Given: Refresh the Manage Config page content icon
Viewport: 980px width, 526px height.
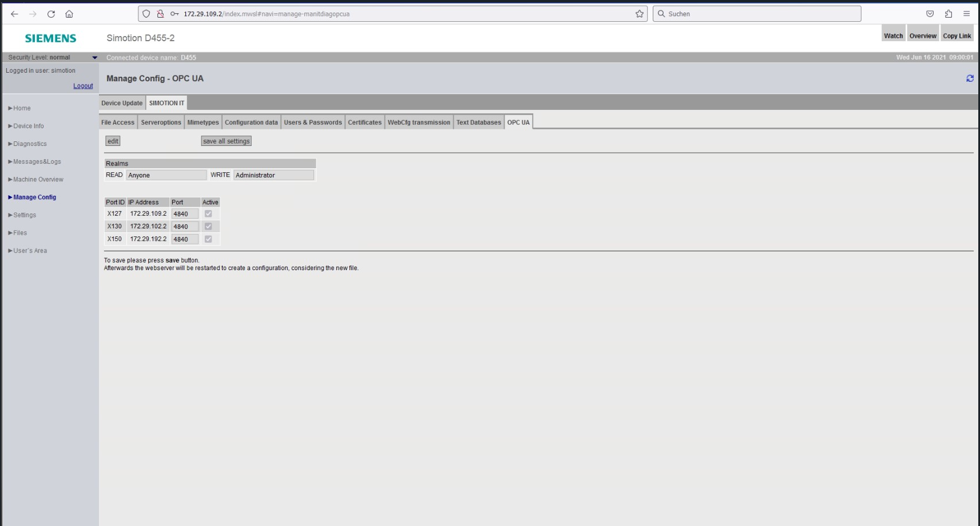Looking at the screenshot, I should [x=970, y=78].
